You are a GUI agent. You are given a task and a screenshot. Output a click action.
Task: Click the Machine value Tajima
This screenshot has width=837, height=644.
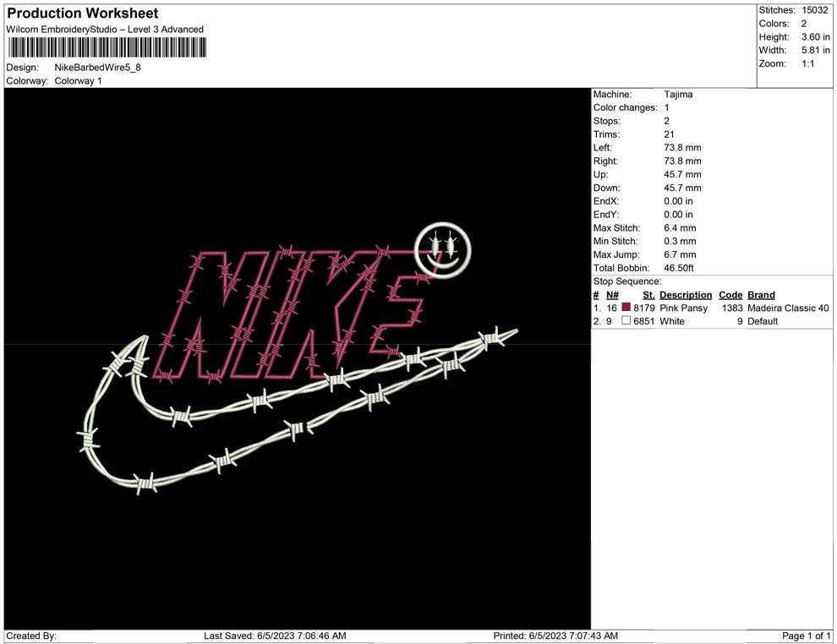pos(678,94)
